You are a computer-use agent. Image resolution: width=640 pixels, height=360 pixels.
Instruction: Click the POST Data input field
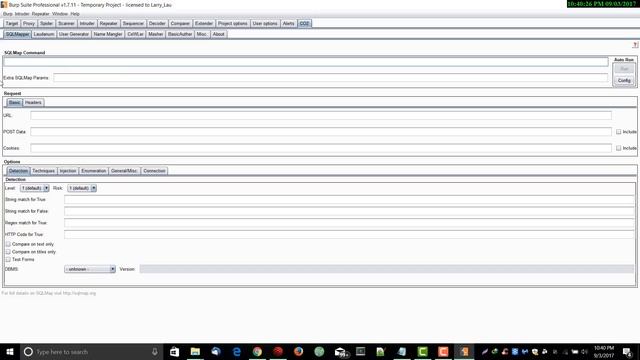[321, 131]
